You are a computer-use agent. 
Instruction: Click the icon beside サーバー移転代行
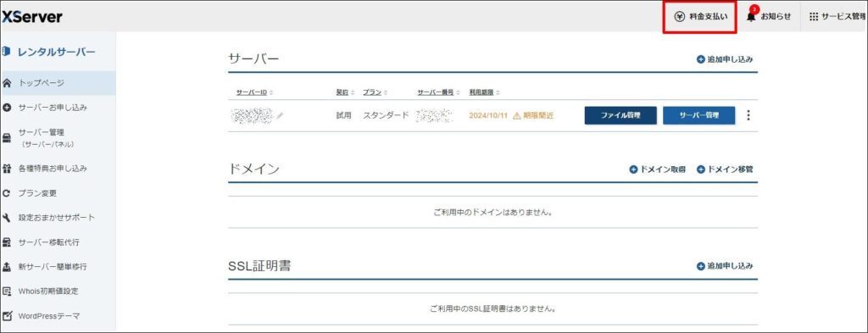pyautogui.click(x=7, y=242)
